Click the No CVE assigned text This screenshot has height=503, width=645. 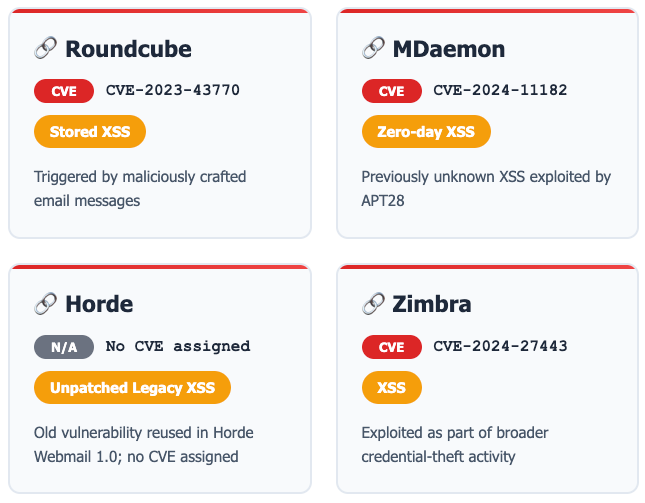click(178, 346)
